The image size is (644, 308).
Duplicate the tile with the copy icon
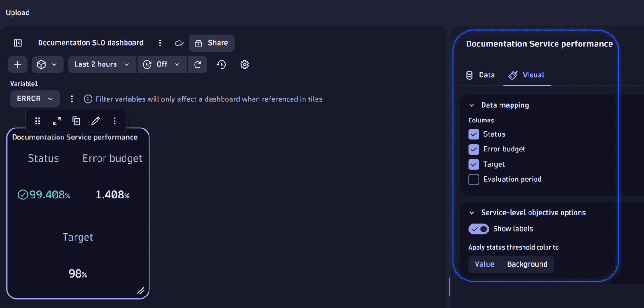(76, 121)
